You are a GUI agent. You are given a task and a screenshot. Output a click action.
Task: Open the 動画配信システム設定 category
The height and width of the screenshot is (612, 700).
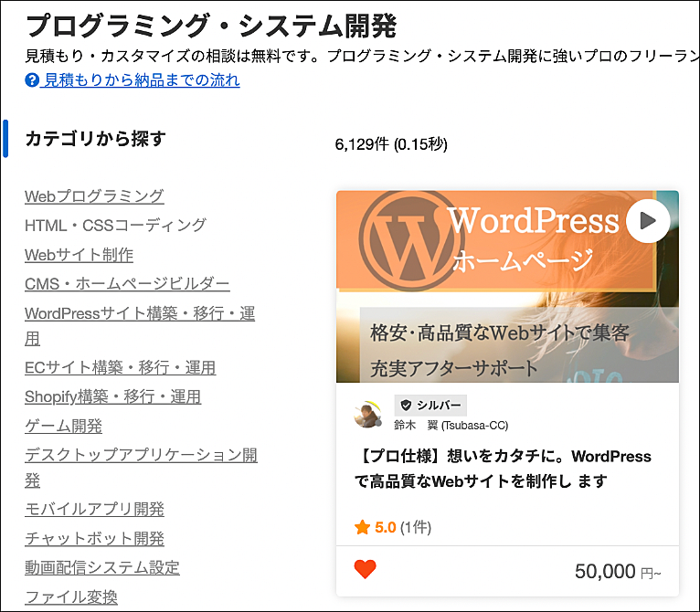[102, 568]
